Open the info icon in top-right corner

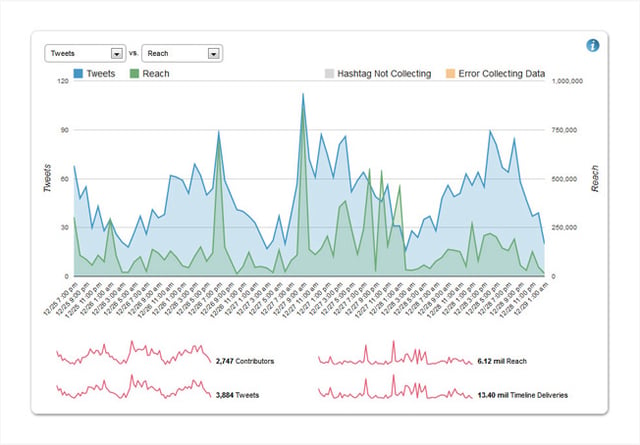coord(593,45)
